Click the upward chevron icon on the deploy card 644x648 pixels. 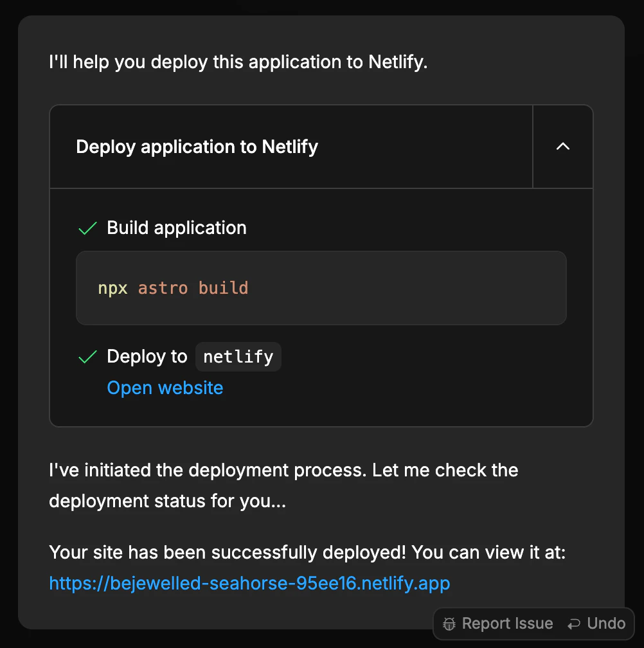point(562,147)
